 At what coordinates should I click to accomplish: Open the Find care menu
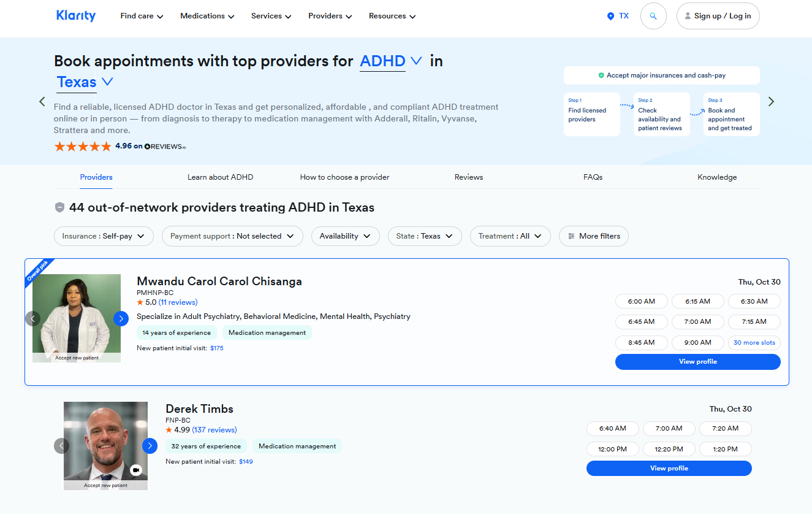click(x=142, y=17)
